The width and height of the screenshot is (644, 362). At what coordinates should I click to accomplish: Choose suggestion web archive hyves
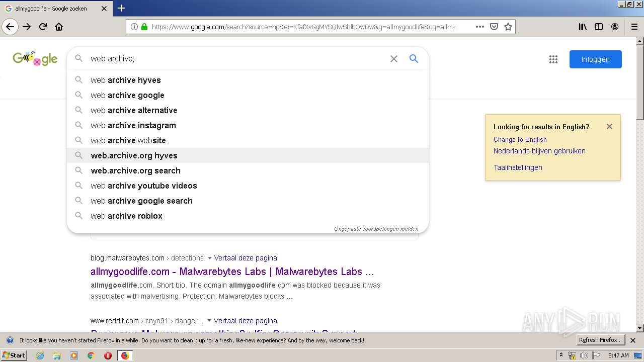248,80
